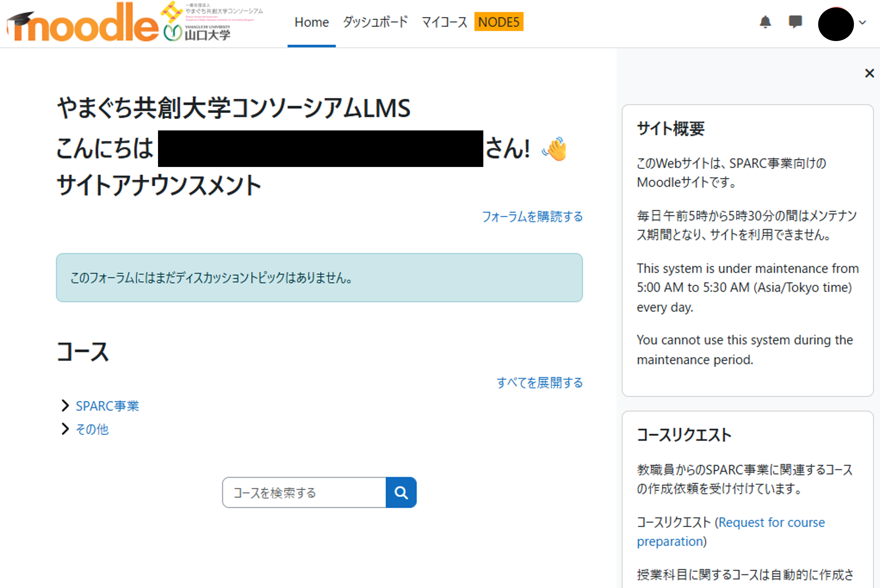Viewport: 880px width, 588px height.
Task: Click 'You cannot use this system' paragraph
Action: [x=745, y=349]
